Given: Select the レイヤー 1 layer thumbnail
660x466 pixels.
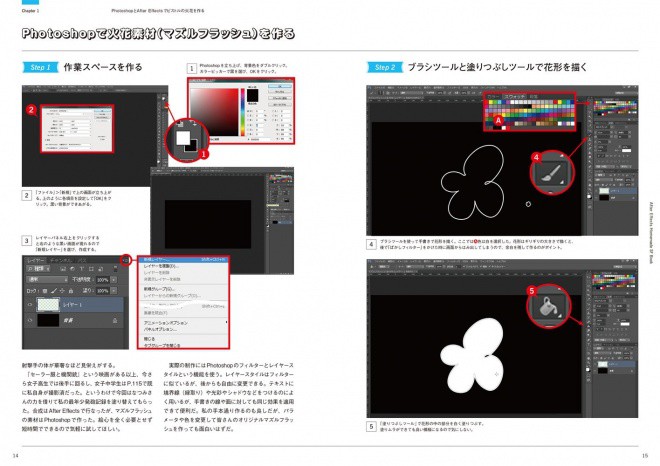Looking at the screenshot, I should pyautogui.click(x=48, y=304).
